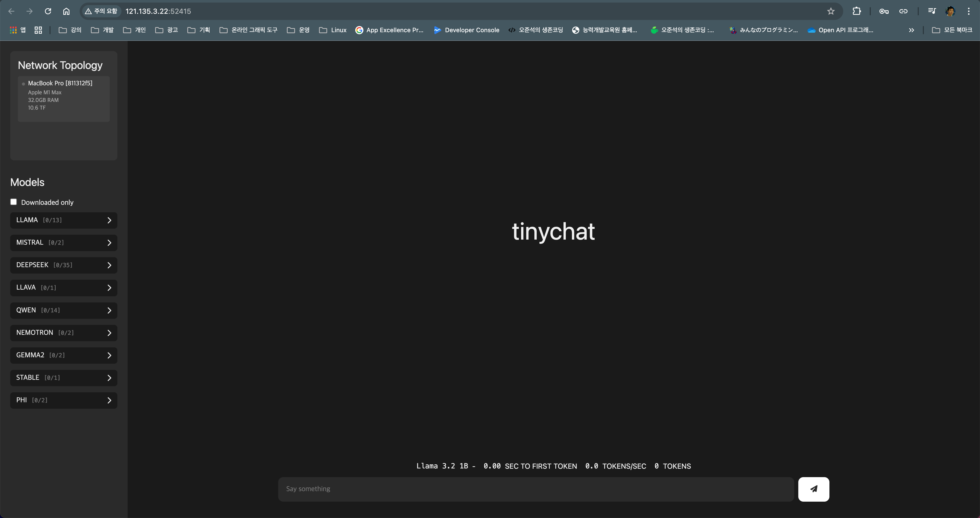Click the Say something message field
The height and width of the screenshot is (518, 980).
536,489
